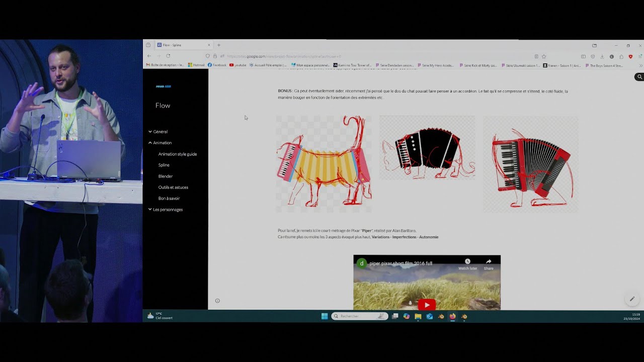Click the Share arrow on the video
Screen dimensions: 644x362
489,261
